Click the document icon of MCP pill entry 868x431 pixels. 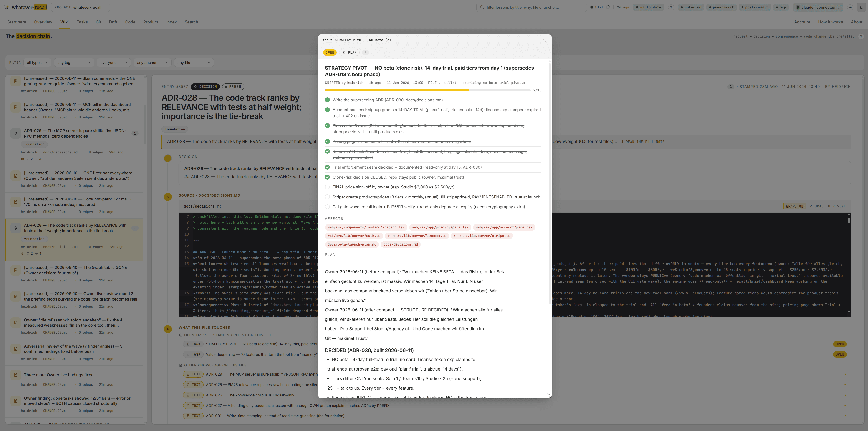(15, 108)
